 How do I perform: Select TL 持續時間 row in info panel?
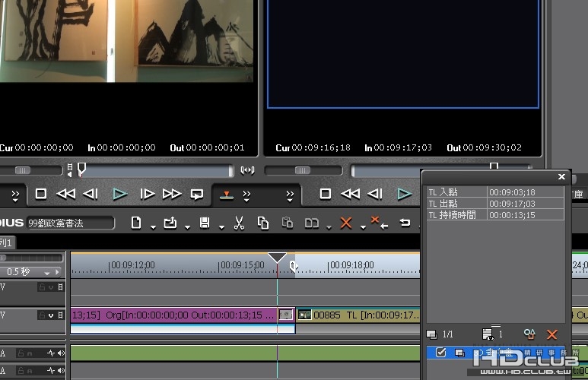(495, 215)
